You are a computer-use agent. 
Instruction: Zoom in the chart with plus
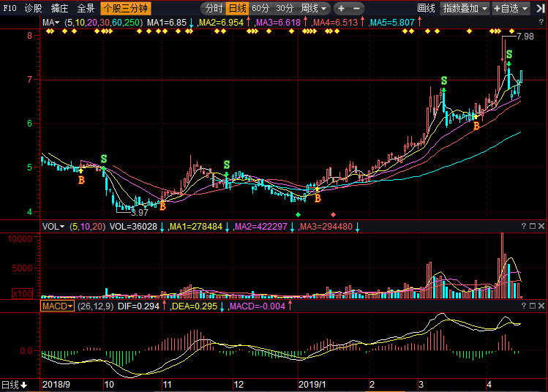tap(342, 8)
